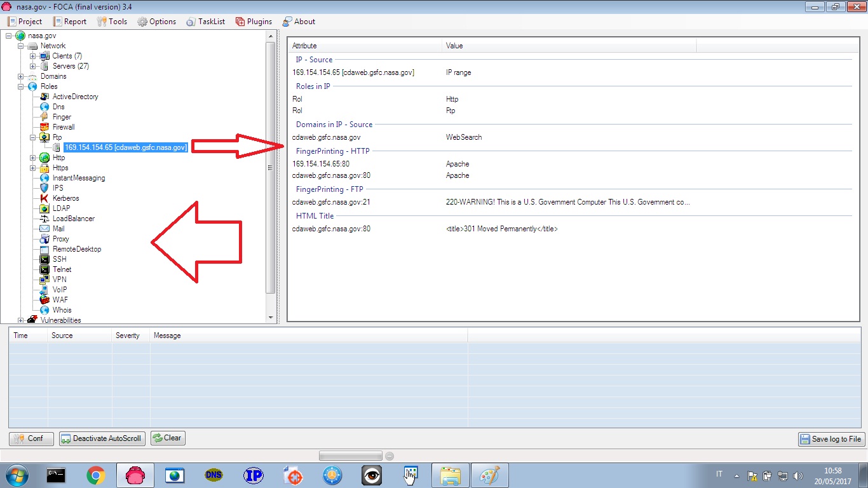The height and width of the screenshot is (488, 868).
Task: Open the About menu
Action: 299,21
